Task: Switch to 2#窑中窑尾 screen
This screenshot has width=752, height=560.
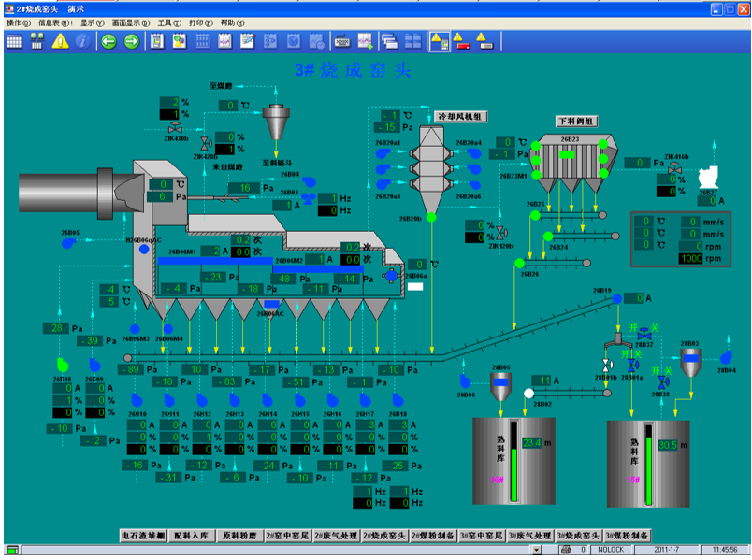Action: tap(288, 536)
